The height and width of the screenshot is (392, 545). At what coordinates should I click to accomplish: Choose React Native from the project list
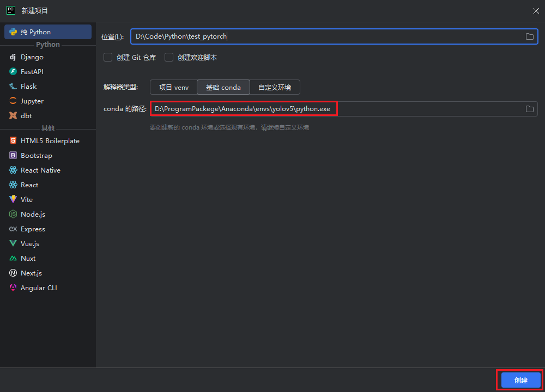[x=40, y=170]
